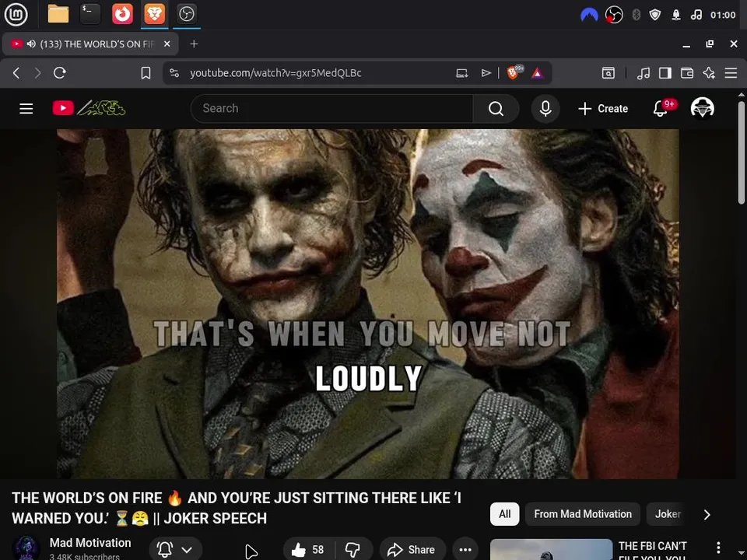Select THE WORLD'S ON FIRE browser tab
747x560 pixels.
(x=90, y=44)
